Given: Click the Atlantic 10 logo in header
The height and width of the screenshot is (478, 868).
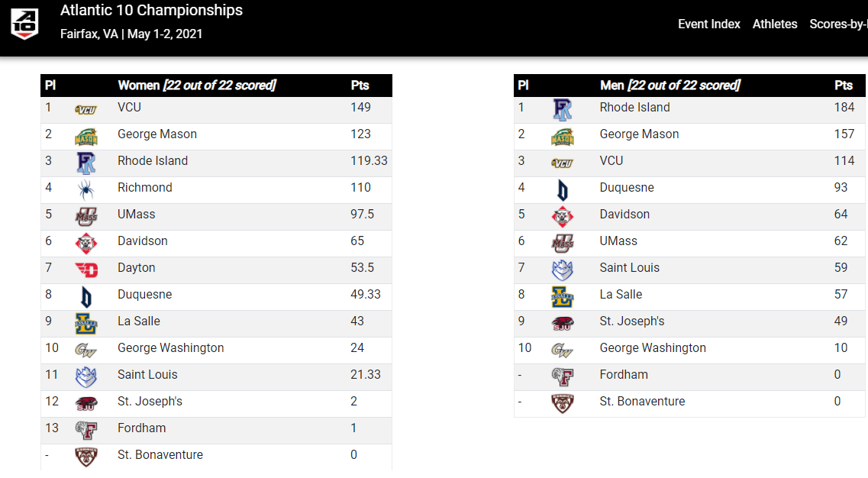Looking at the screenshot, I should coord(24,24).
